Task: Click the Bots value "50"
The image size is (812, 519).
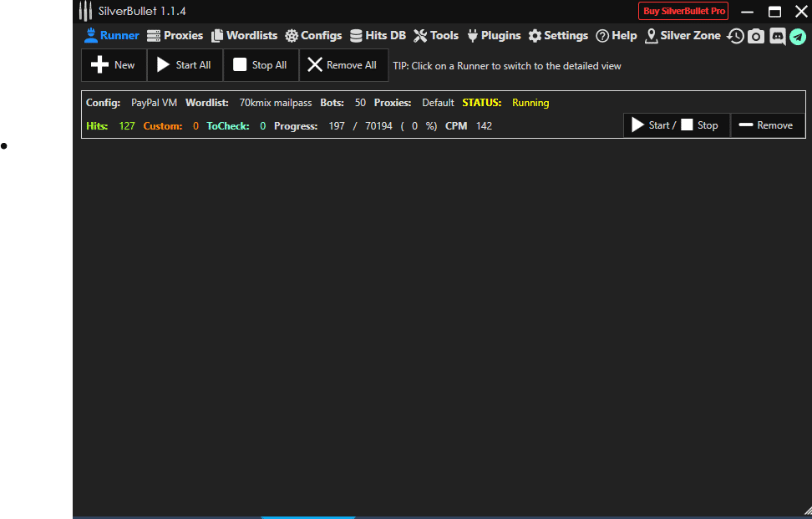Action: (360, 103)
